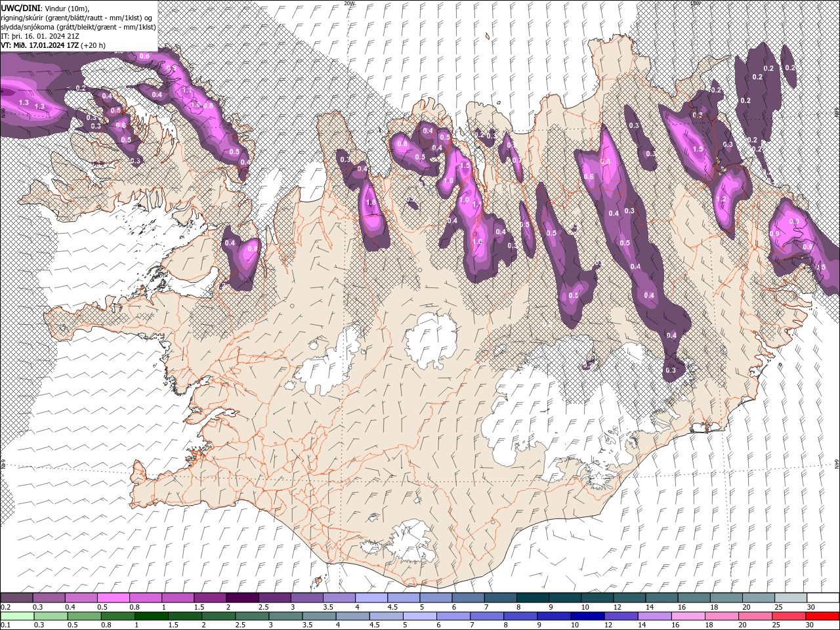The image size is (840, 630).
Task: Pick lower legend swatch starting at 3
Action: tap(285, 616)
